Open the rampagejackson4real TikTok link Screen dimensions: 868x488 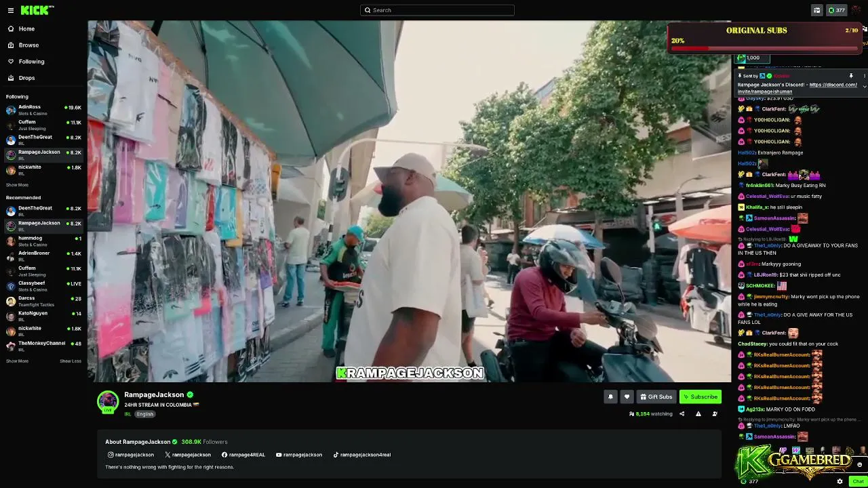pyautogui.click(x=362, y=455)
